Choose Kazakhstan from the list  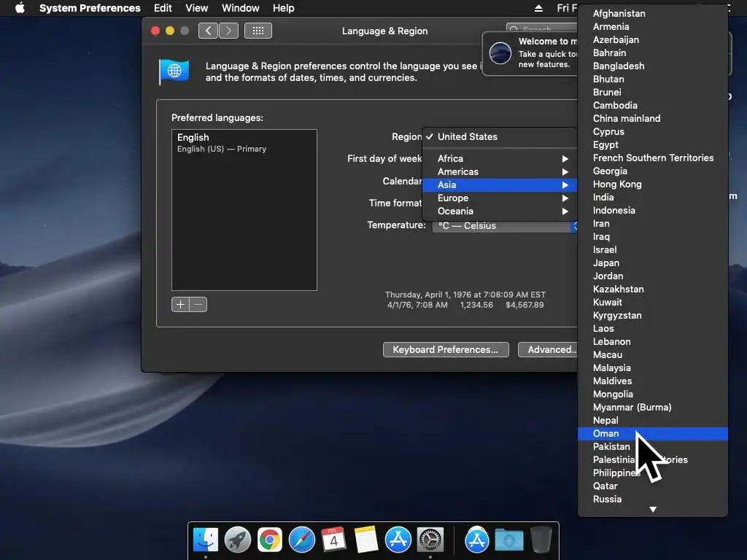653,289
